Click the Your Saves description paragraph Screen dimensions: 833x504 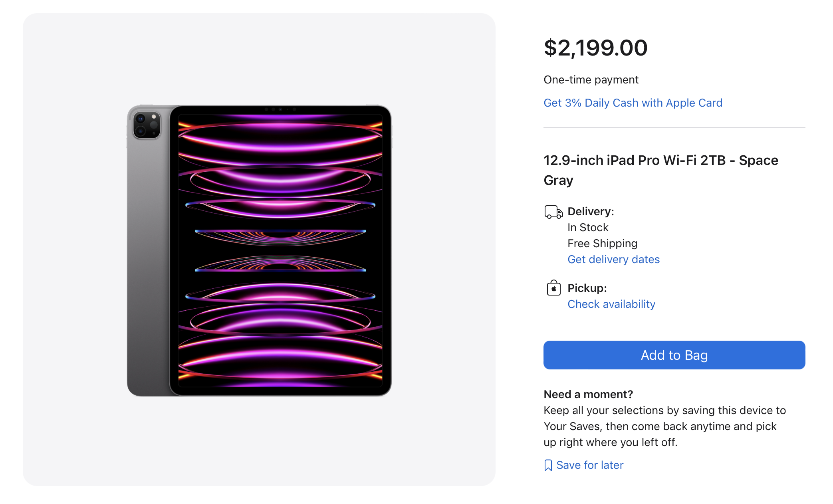coord(664,426)
